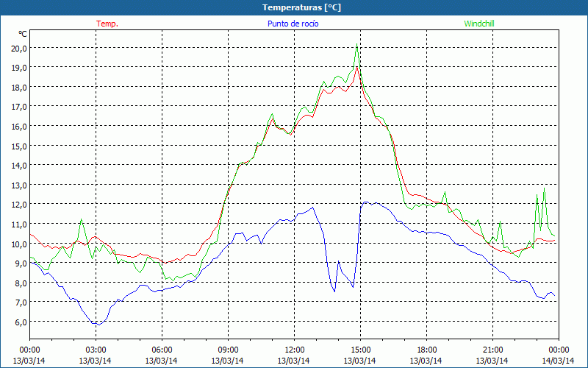Click the 19,0 y-axis value
Screen dimensions: 588x368
pos(20,68)
